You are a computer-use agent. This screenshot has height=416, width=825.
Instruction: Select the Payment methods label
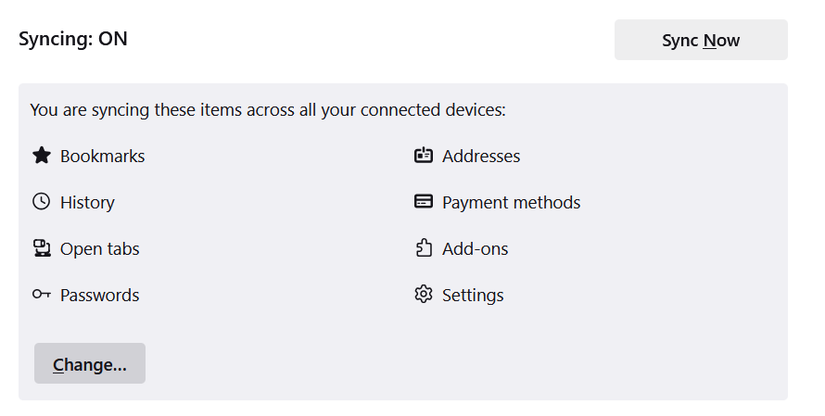coord(511,202)
